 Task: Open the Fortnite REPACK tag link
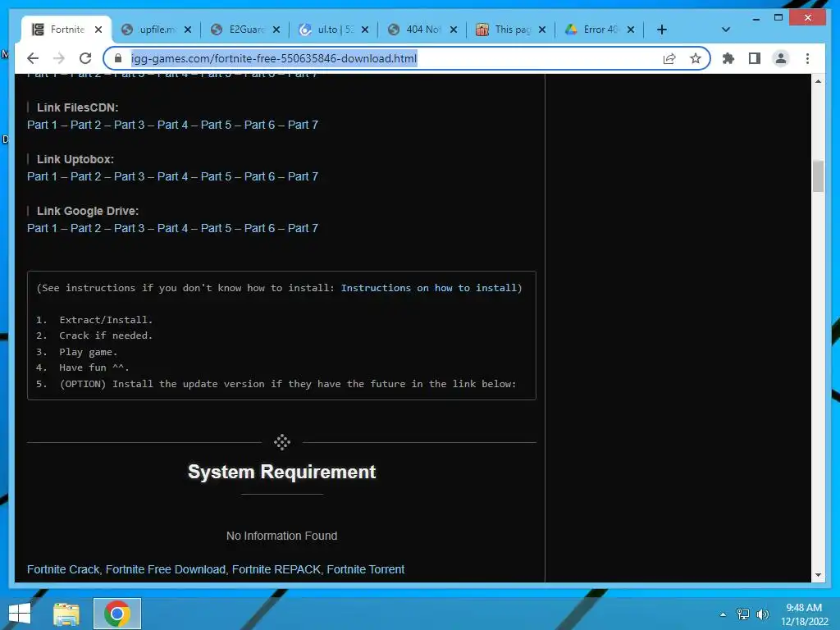[x=276, y=569]
